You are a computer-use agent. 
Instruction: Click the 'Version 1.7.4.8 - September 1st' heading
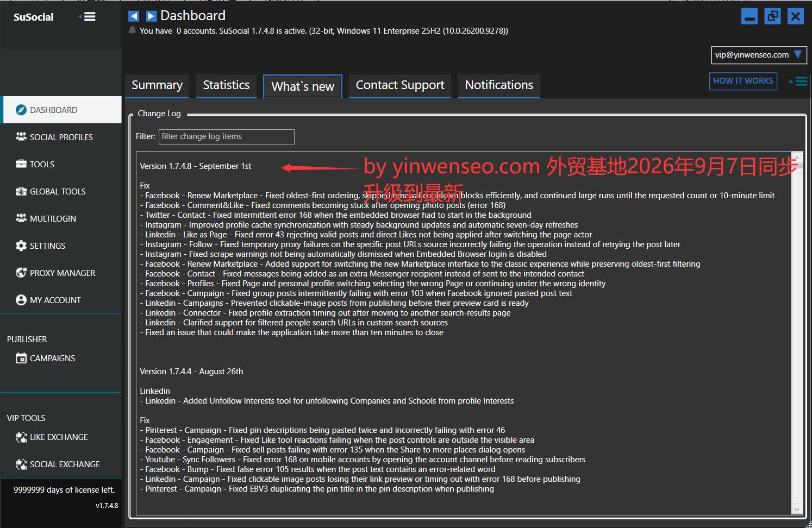[x=196, y=166]
